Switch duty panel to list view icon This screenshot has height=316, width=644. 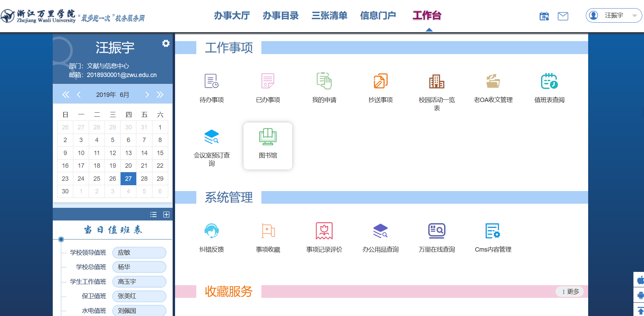coord(153,215)
